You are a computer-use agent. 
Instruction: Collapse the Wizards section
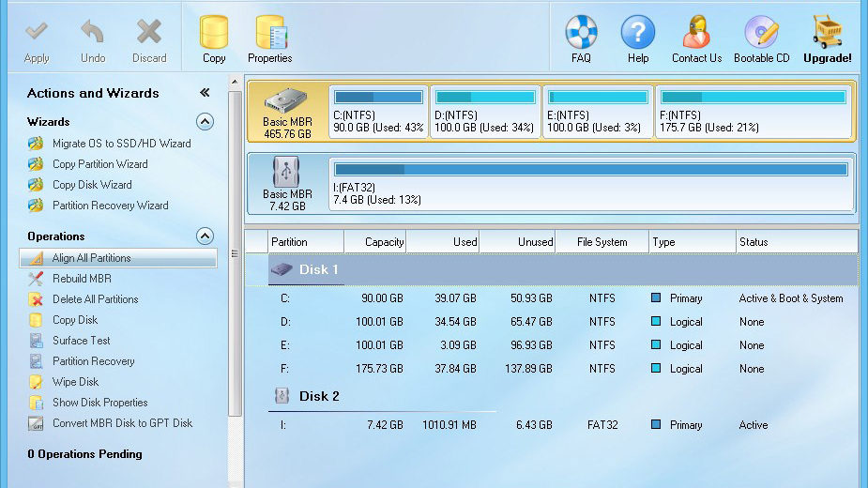(205, 122)
